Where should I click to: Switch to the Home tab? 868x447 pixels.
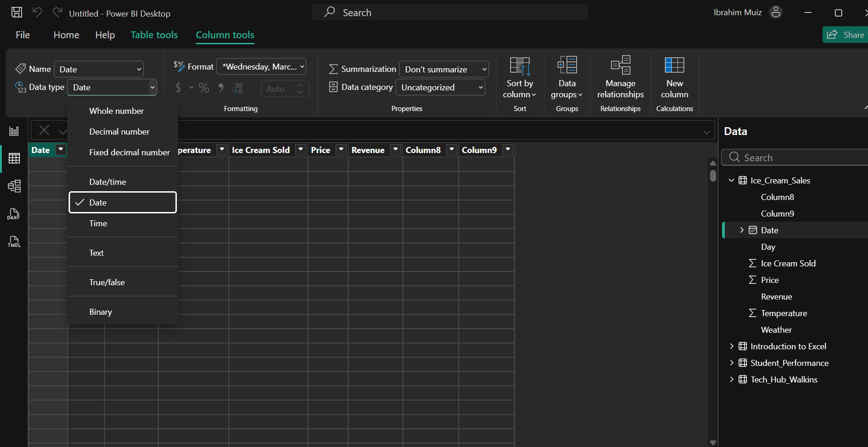(x=66, y=35)
